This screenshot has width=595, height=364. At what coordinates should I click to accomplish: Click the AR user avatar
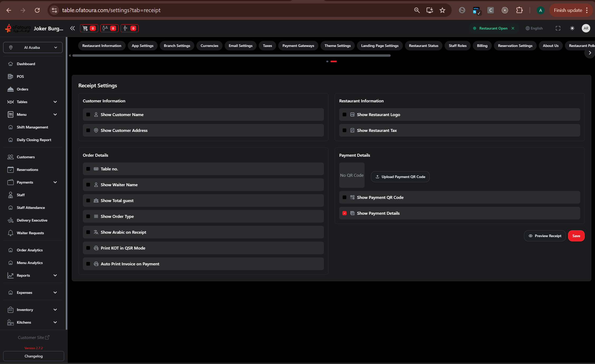(x=586, y=28)
